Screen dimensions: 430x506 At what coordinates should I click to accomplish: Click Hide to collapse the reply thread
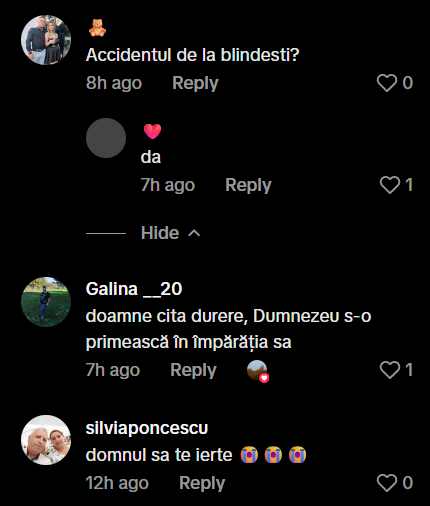tap(160, 233)
